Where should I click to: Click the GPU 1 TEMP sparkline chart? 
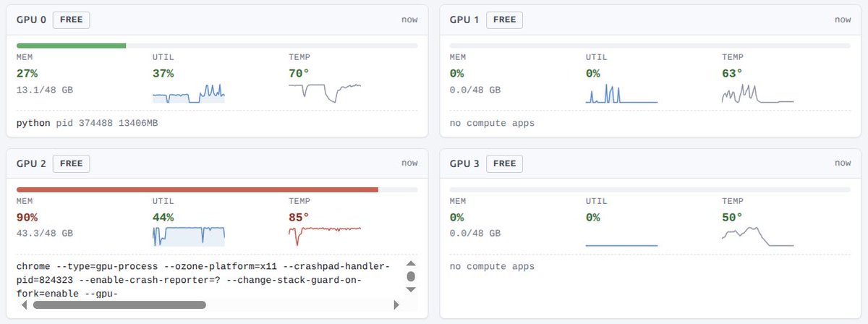point(757,93)
